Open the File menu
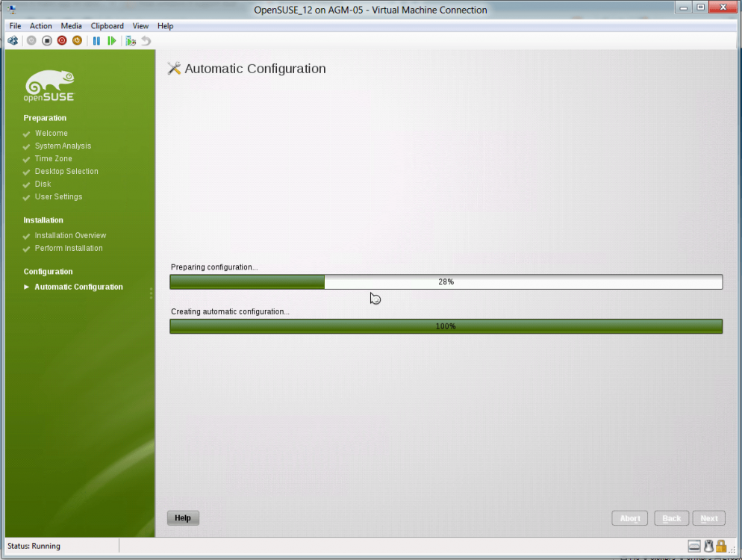The image size is (742, 560). click(15, 25)
